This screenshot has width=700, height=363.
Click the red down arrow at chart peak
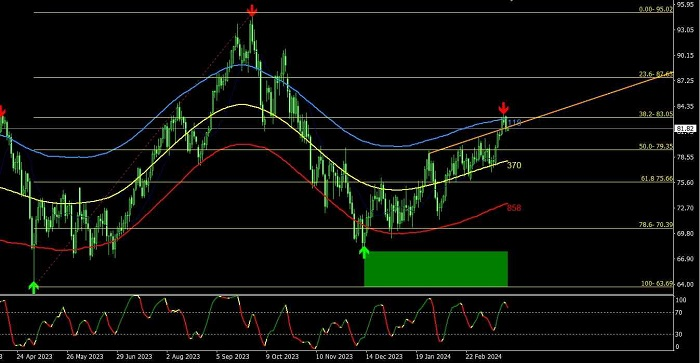coord(252,10)
